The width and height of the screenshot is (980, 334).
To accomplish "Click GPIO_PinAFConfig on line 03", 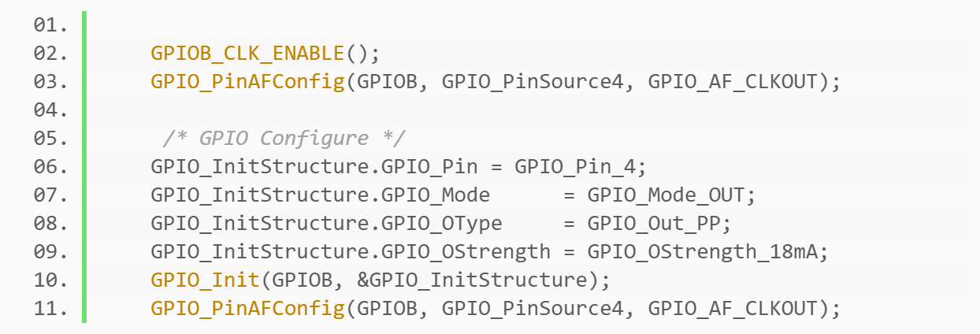I will click(248, 82).
